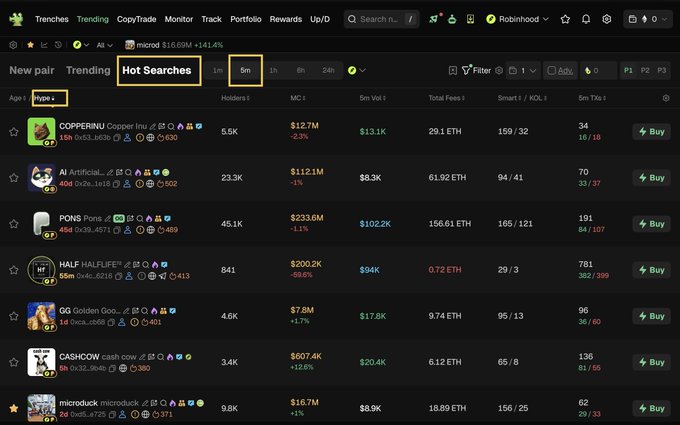
Task: Expand the wallet count dropdown showing 1
Action: (x=523, y=70)
